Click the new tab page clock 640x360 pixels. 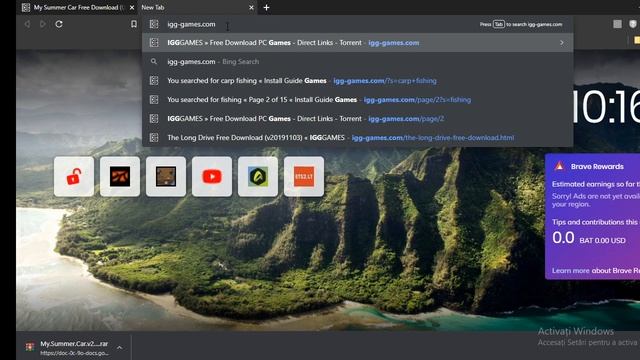click(606, 107)
